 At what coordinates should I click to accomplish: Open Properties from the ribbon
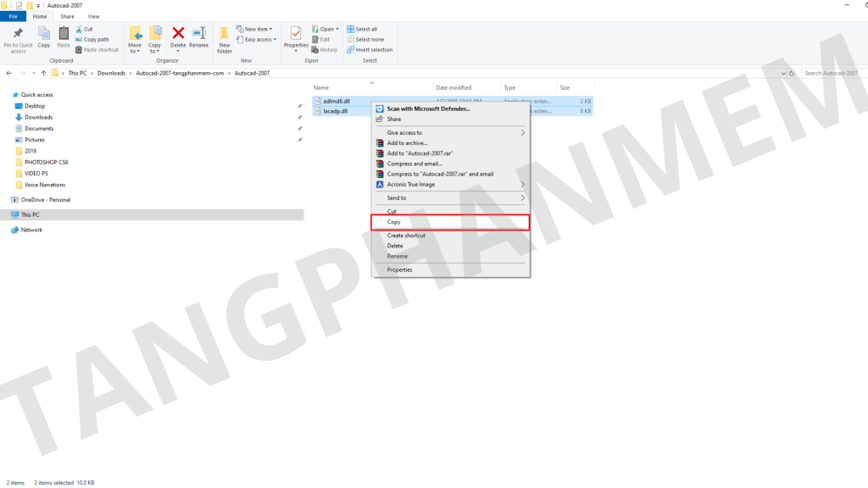296,34
